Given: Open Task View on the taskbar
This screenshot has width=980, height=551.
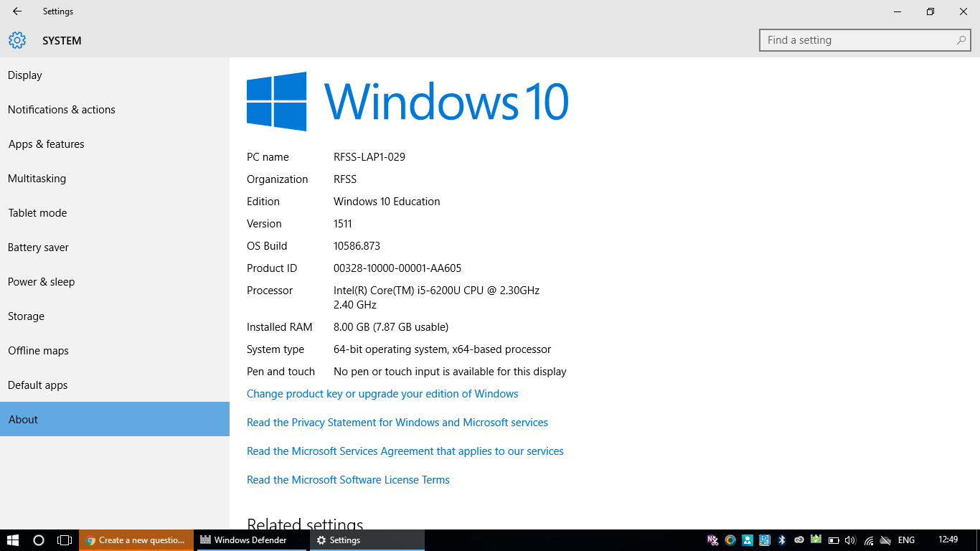Looking at the screenshot, I should pos(65,540).
